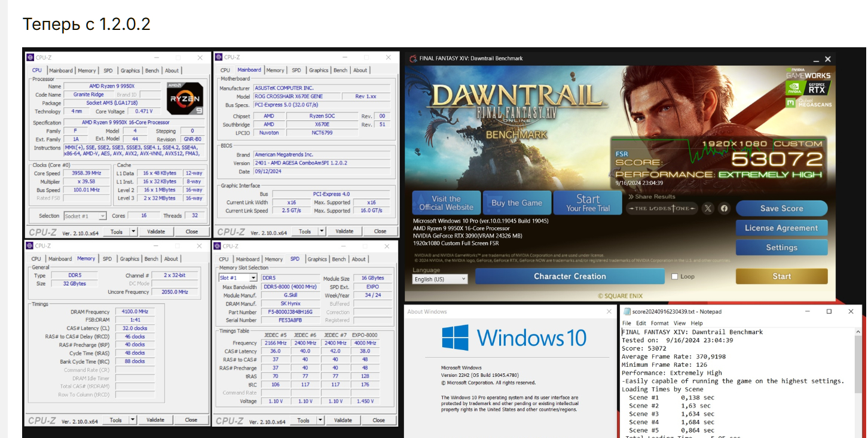
Task: Click title bar icon of CPU-Z Mainboard window
Action: click(x=219, y=57)
